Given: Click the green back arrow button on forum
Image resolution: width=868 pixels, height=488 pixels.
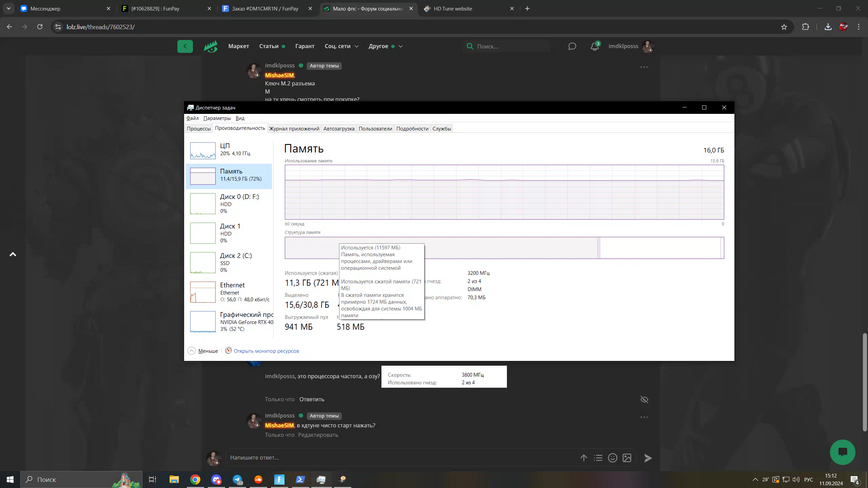Looking at the screenshot, I should (x=185, y=46).
